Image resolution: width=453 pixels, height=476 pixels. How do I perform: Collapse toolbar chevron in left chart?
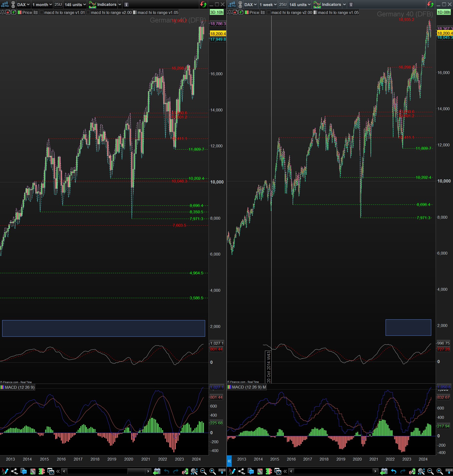pos(58,471)
